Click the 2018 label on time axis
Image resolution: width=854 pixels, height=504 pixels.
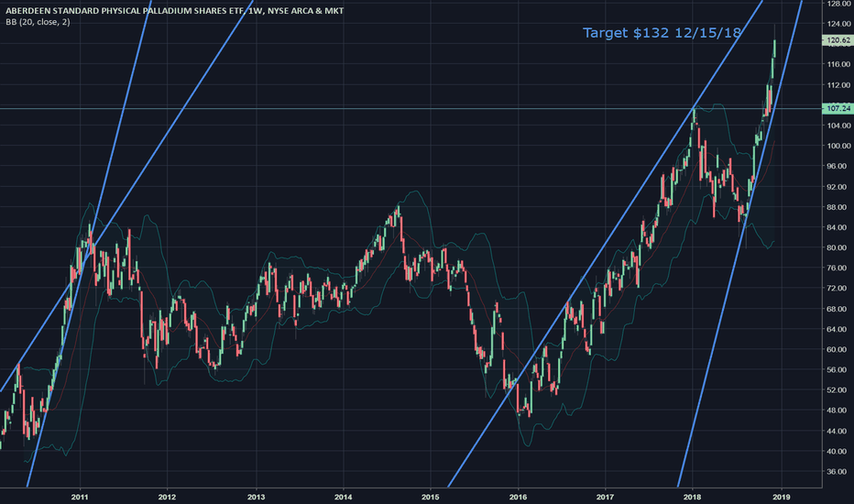[692, 497]
